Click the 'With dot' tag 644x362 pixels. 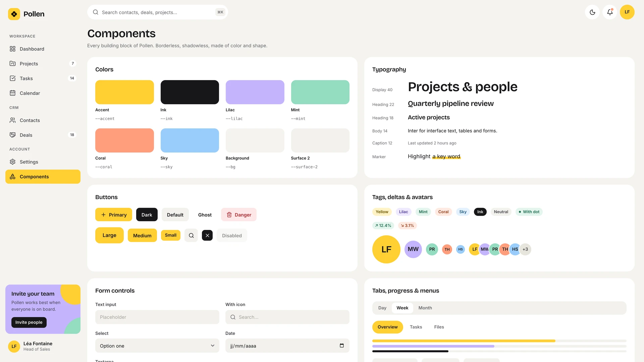[x=529, y=212]
